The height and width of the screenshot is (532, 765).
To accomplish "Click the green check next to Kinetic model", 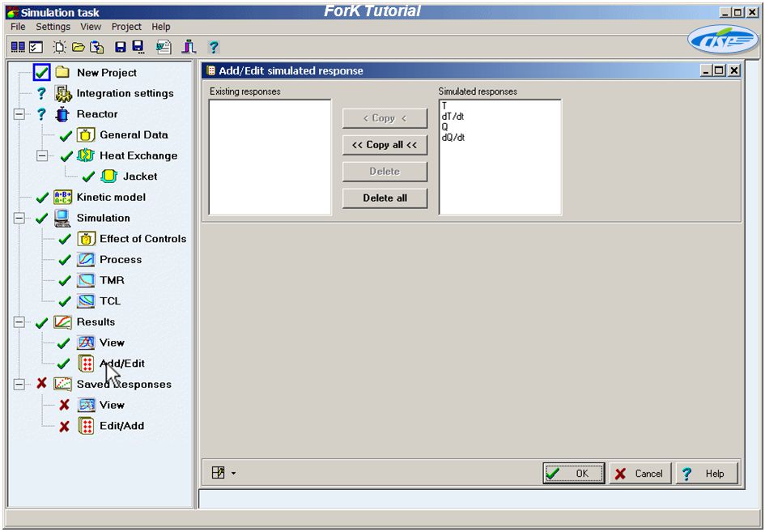I will click(42, 198).
